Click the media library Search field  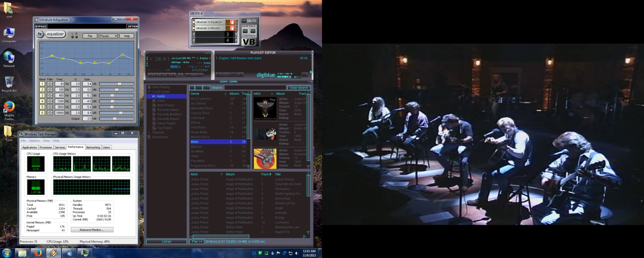pyautogui.click(x=254, y=88)
